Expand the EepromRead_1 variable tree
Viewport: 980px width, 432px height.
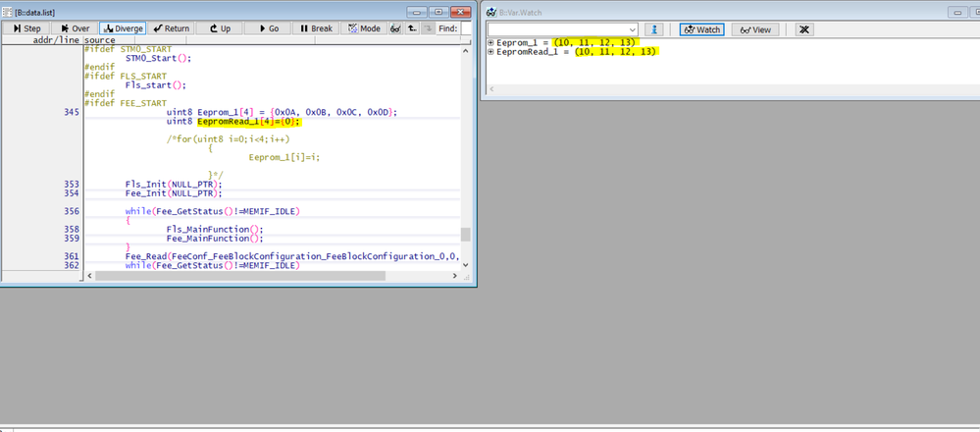[x=491, y=52]
